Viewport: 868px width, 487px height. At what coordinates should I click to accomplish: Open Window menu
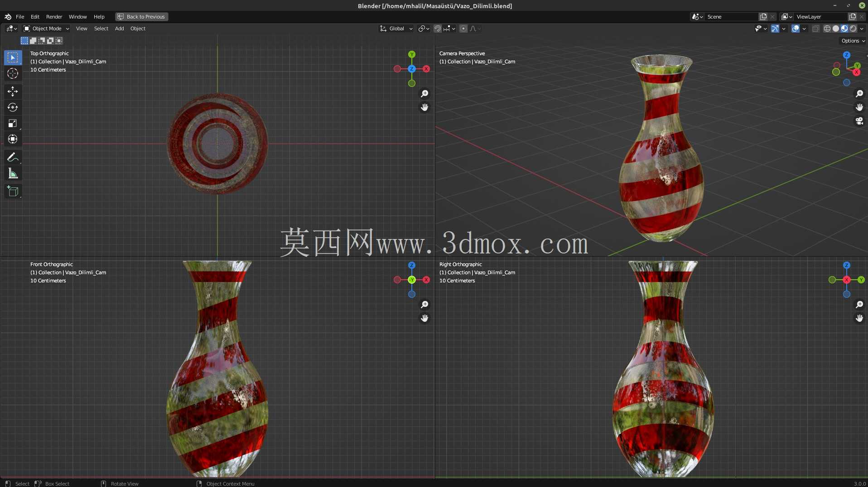tap(77, 17)
